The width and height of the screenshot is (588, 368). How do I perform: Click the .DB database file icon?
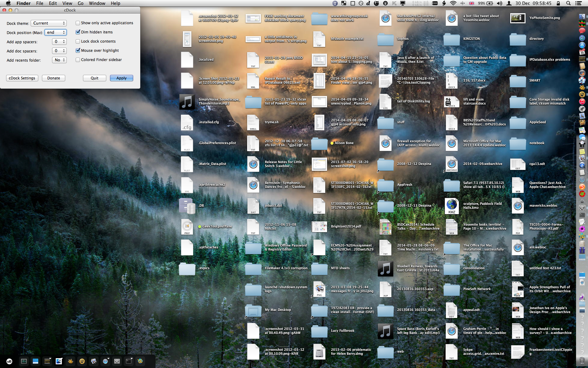pyautogui.click(x=187, y=206)
